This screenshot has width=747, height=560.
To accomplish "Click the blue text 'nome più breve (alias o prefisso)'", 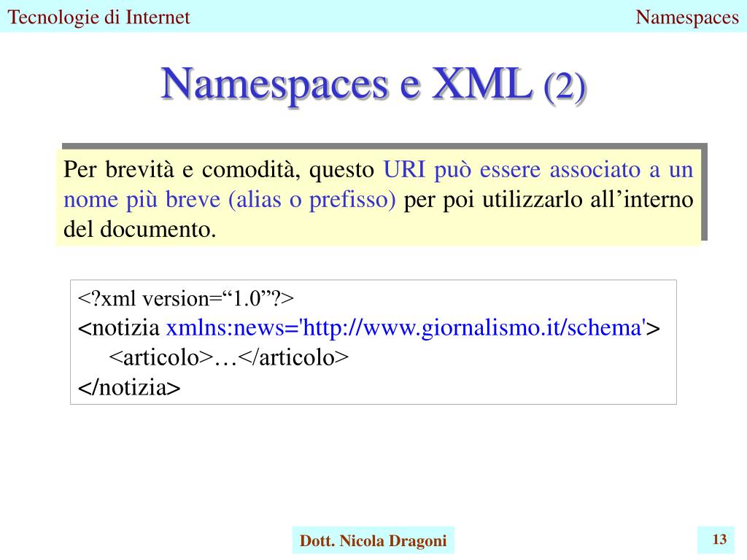I will coord(230,200).
